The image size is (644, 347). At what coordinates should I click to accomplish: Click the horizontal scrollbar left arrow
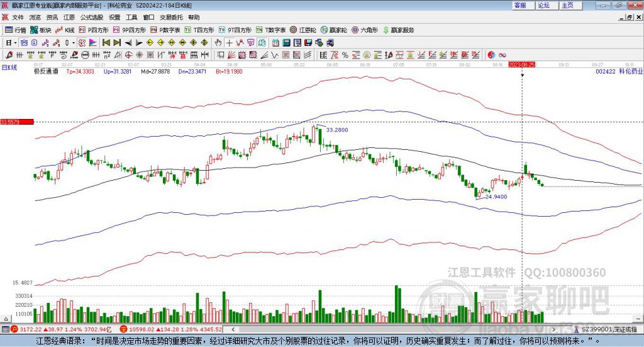pyautogui.click(x=233, y=329)
